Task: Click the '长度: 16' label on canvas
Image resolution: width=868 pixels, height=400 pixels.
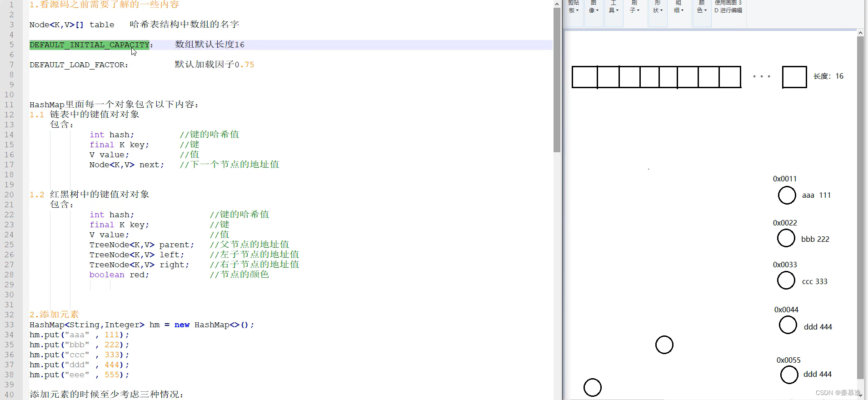Action: pyautogui.click(x=828, y=76)
